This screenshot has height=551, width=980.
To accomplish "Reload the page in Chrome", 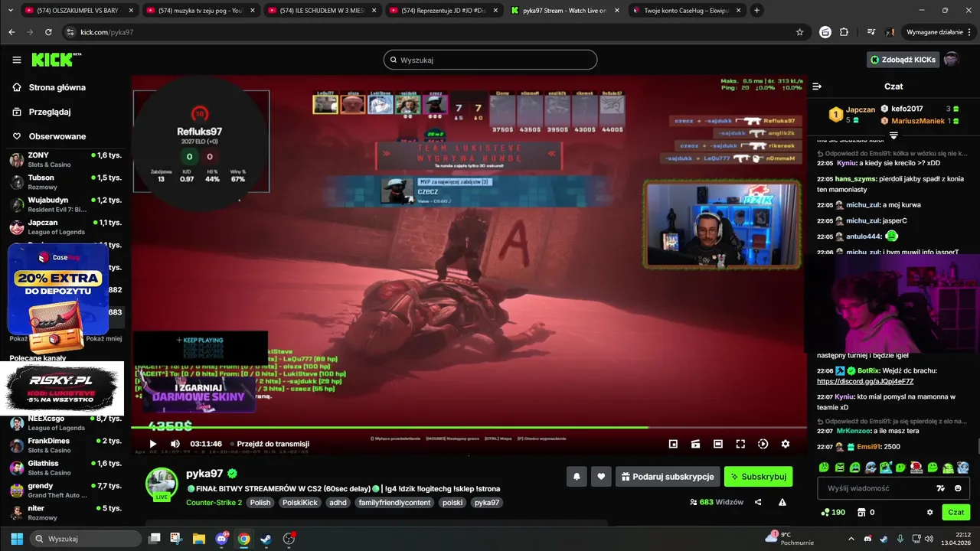I will [48, 32].
